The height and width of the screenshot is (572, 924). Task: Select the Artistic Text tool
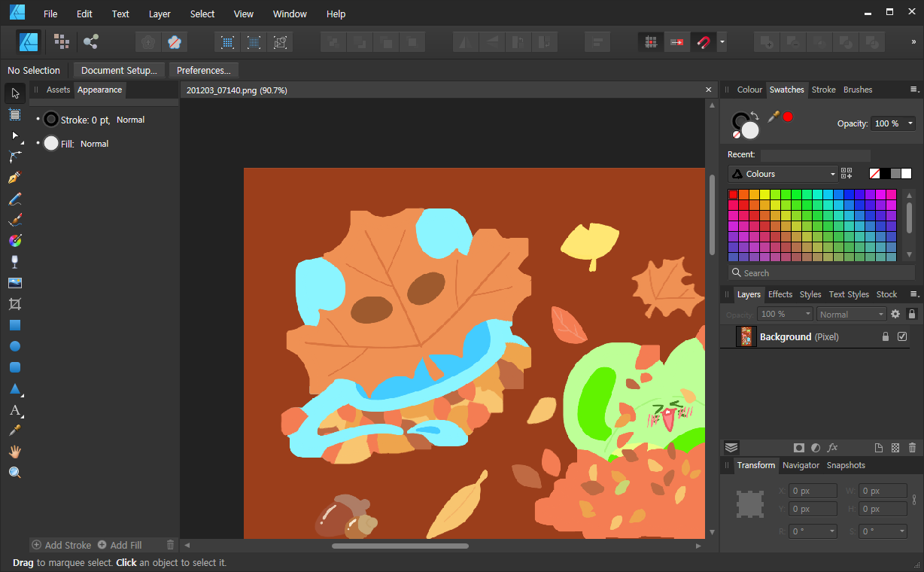(x=15, y=410)
